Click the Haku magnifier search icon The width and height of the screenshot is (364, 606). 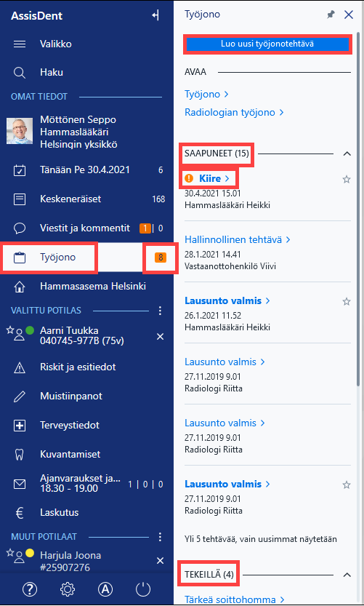(x=20, y=72)
